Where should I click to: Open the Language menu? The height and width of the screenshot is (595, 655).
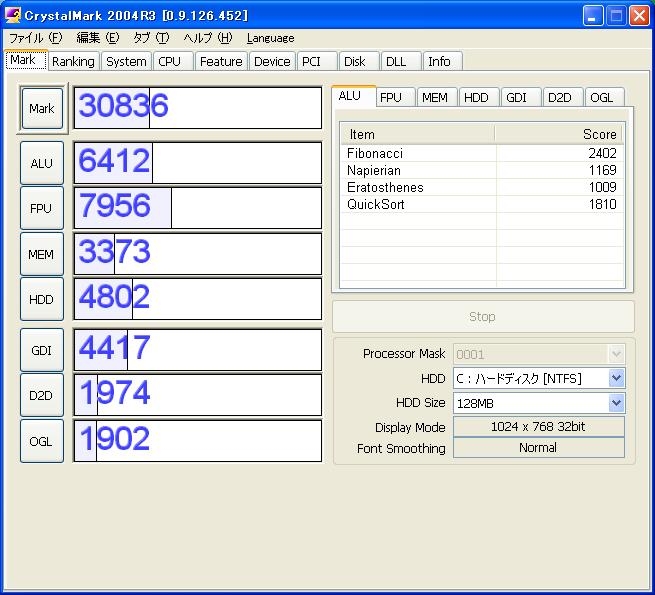click(x=270, y=38)
